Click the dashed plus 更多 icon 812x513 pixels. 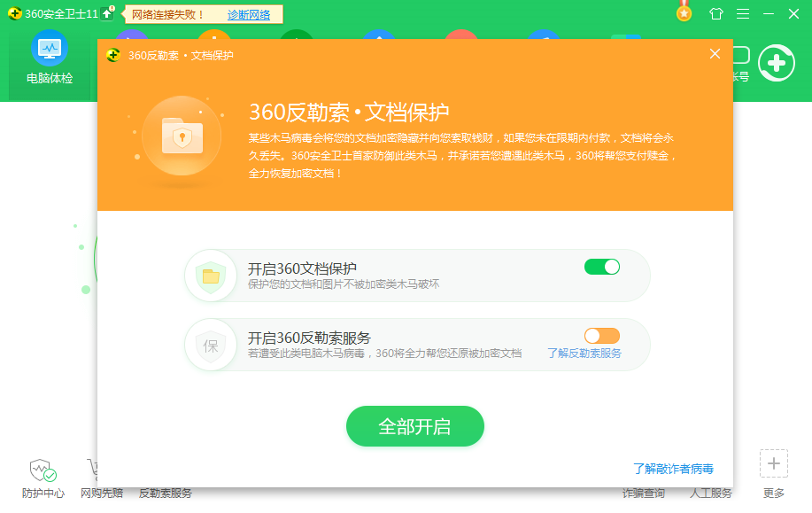(x=774, y=463)
